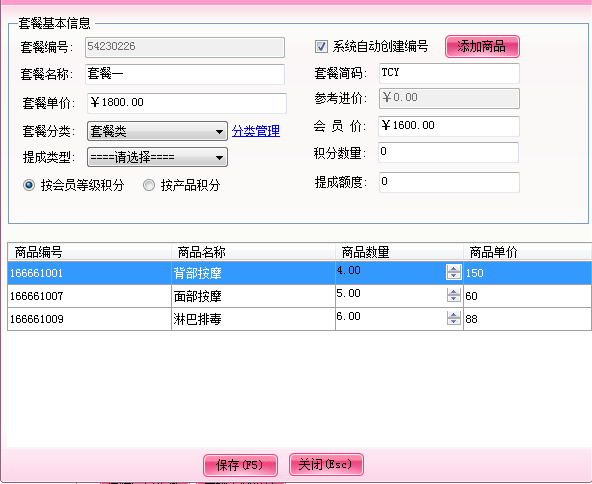Increase quantity for 淋巴排毒 with up arrow
The width and height of the screenshot is (592, 484).
[453, 314]
